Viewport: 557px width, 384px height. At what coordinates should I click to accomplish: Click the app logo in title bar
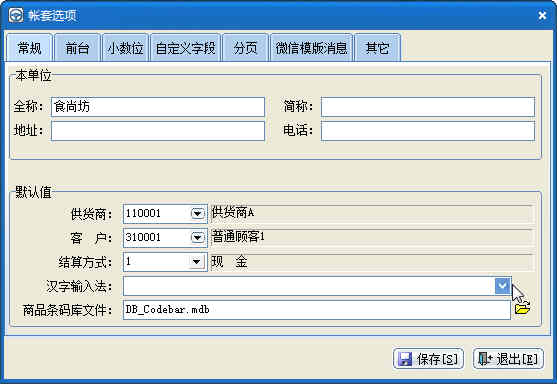(16, 15)
